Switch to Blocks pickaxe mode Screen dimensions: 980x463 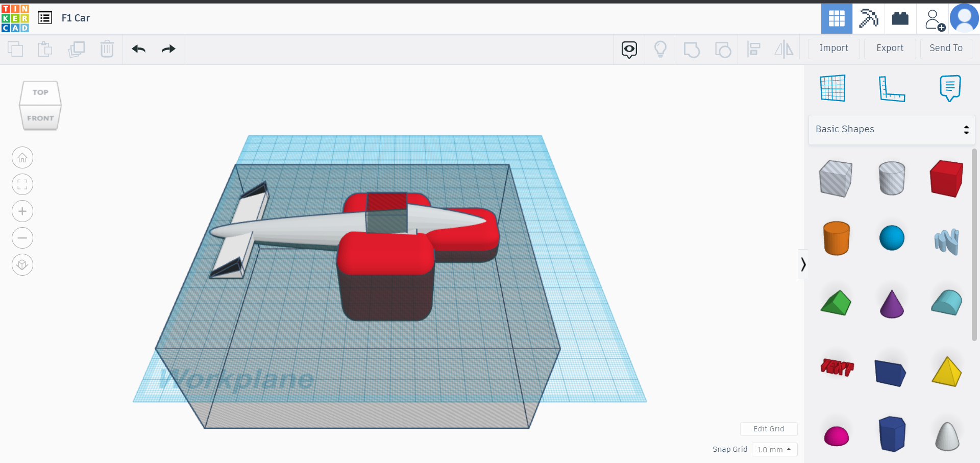click(868, 19)
